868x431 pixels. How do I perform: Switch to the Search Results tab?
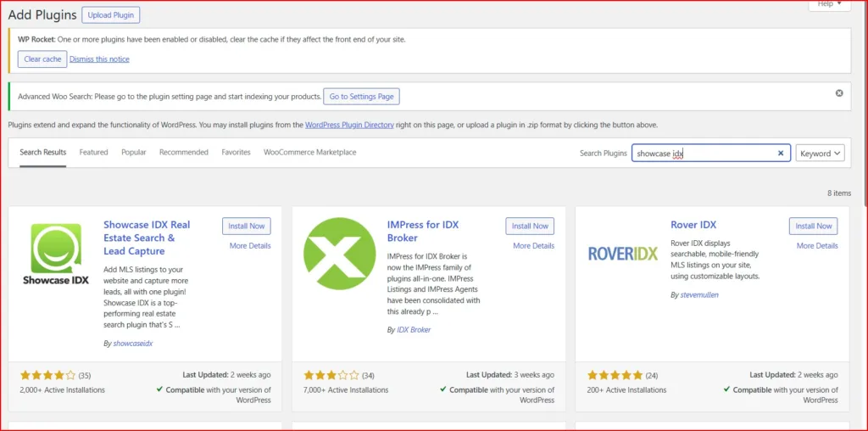[x=43, y=153]
